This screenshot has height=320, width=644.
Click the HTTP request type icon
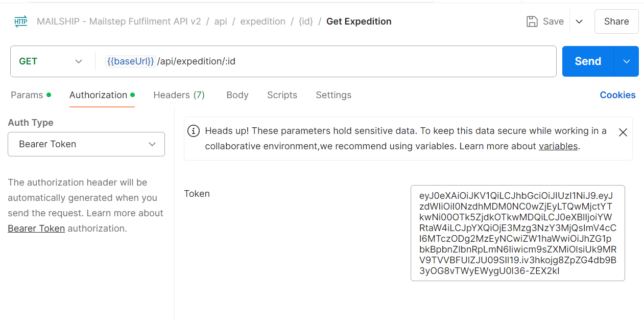pyautogui.click(x=21, y=21)
